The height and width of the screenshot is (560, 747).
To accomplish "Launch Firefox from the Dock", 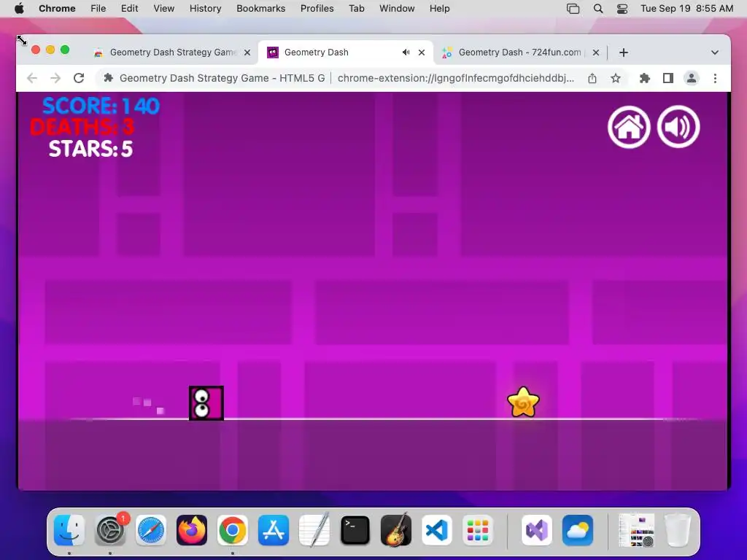I will point(192,530).
